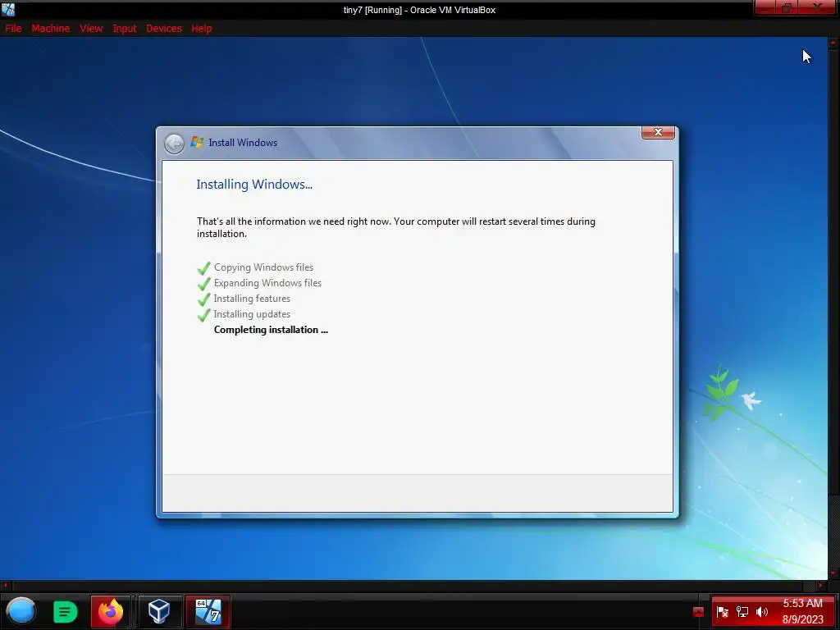Open the File menu

coord(13,29)
